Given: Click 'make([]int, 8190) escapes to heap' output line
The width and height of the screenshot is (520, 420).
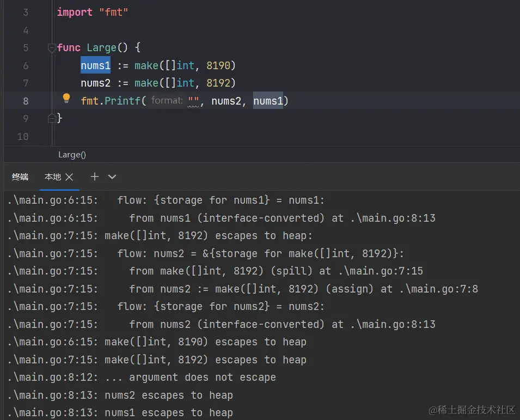Looking at the screenshot, I should [157, 342].
